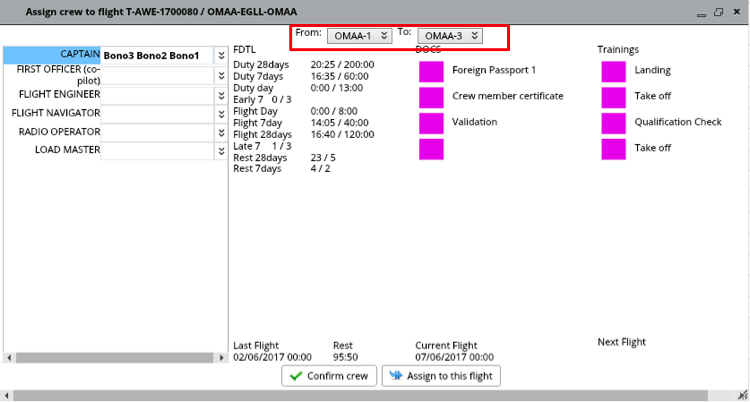Expand the First Officer crew selection chevron
The width and height of the screenshot is (750, 402).
click(221, 75)
